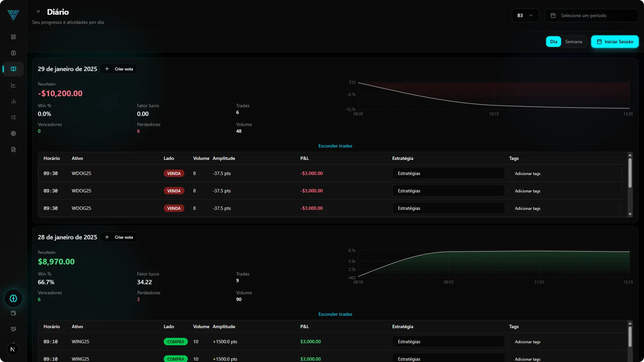Click Esconder trades link for January 29
Screen dimensions: 644x362
(335, 146)
